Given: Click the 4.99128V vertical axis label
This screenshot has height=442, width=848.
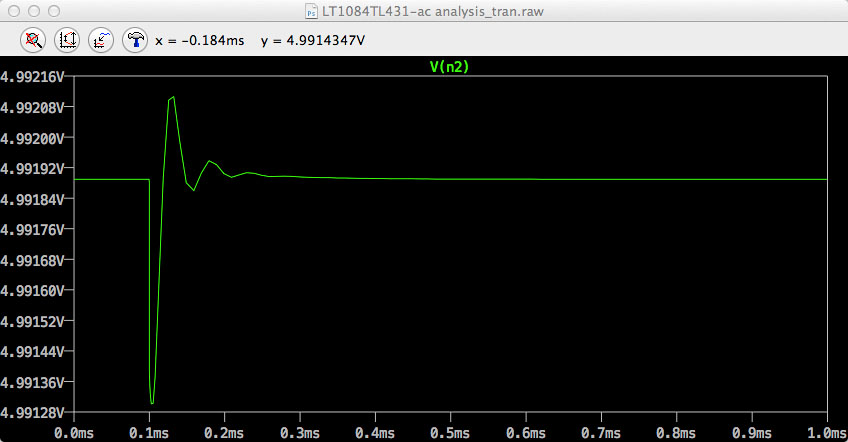Looking at the screenshot, I should click(x=32, y=413).
